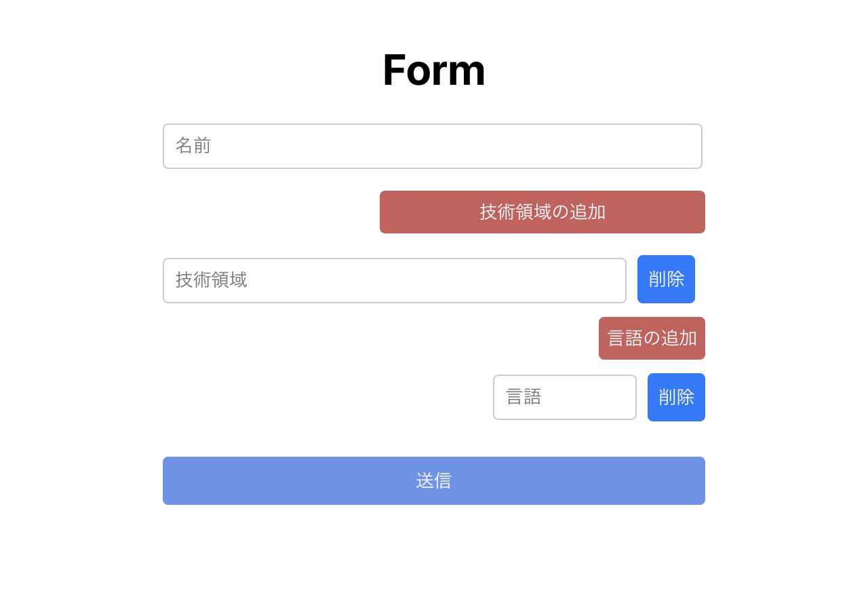Click the blue 削除 beside 技術領域 input
Screen dimensions: 868x608
[666, 279]
